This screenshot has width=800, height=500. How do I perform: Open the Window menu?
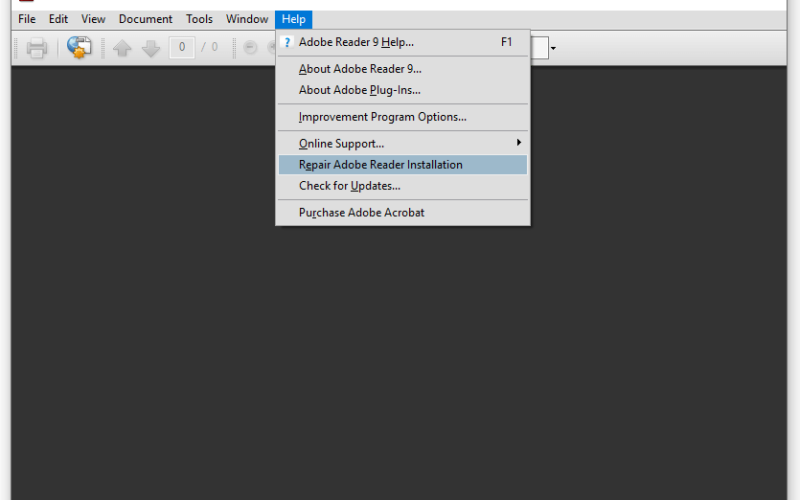247,19
